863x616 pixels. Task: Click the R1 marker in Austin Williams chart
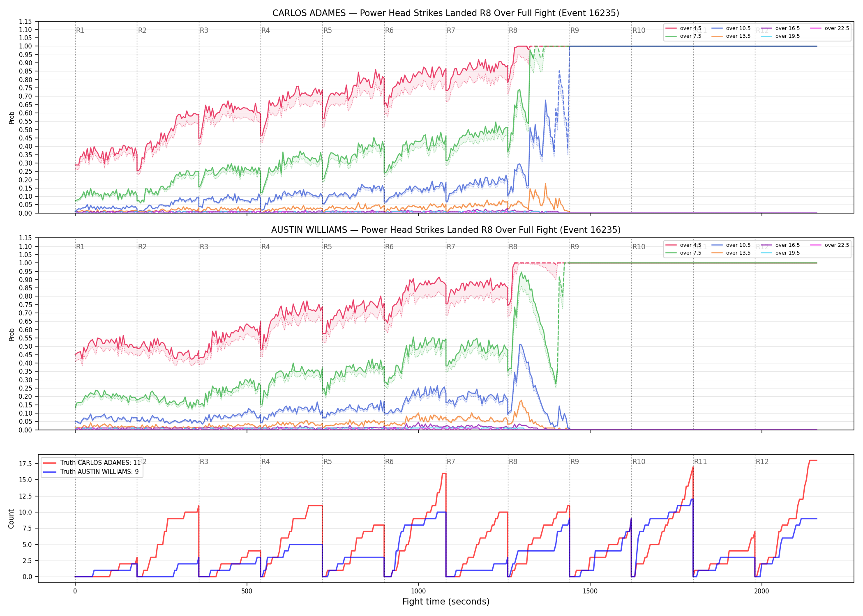(x=80, y=247)
